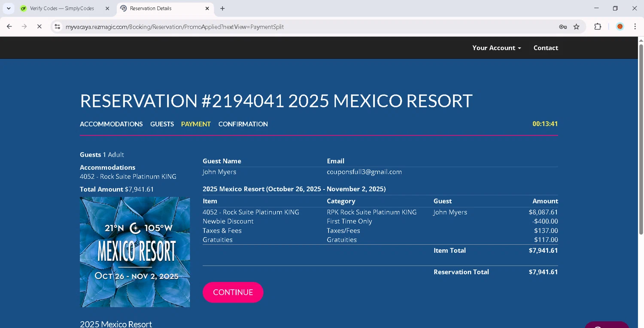644x328 pixels.
Task: Minimize the browser window
Action: tap(596, 8)
